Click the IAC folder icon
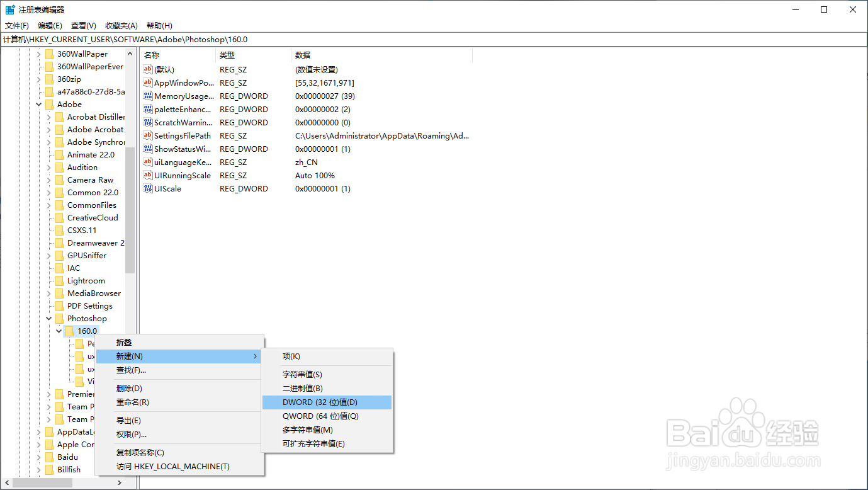 (60, 268)
